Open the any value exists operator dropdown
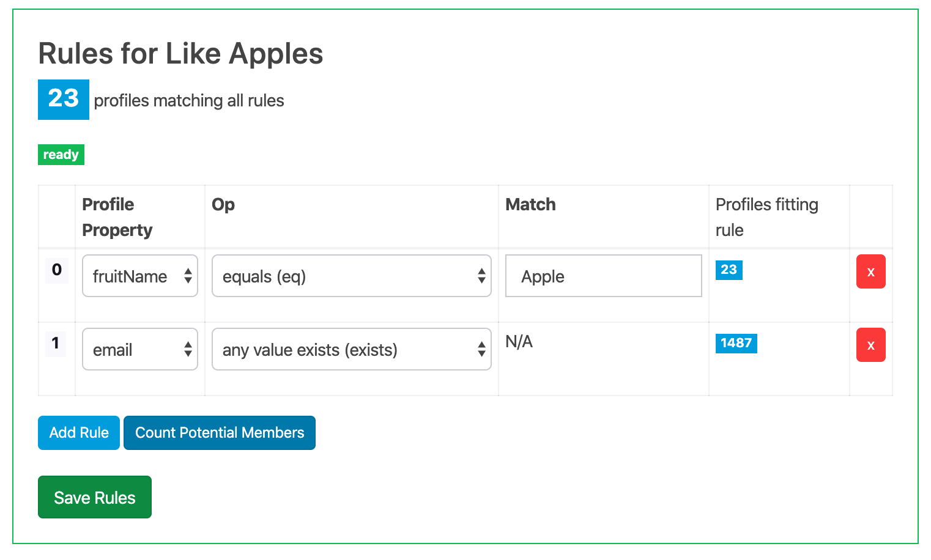The width and height of the screenshot is (931, 560). [x=352, y=349]
